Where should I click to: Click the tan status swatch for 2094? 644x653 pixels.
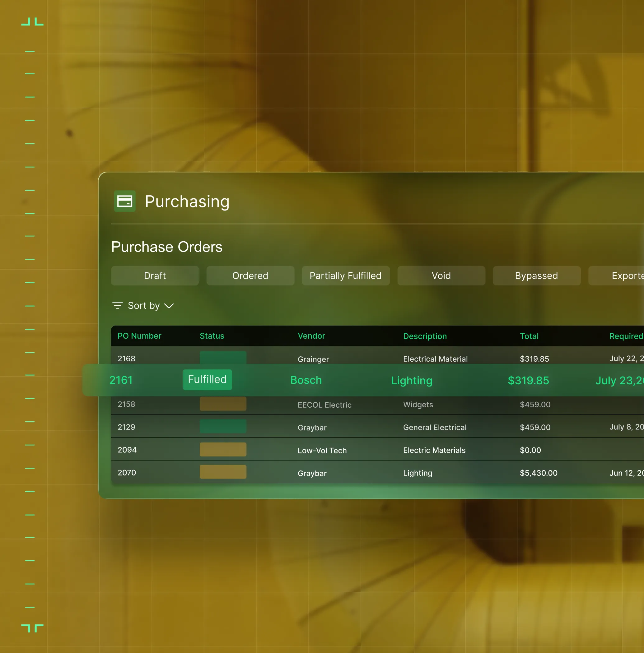pyautogui.click(x=223, y=450)
